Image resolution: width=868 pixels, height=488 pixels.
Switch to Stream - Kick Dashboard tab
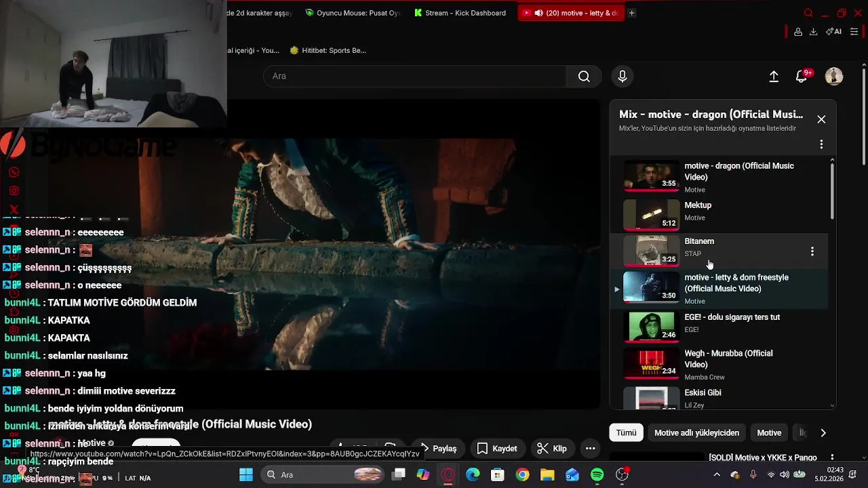461,13
